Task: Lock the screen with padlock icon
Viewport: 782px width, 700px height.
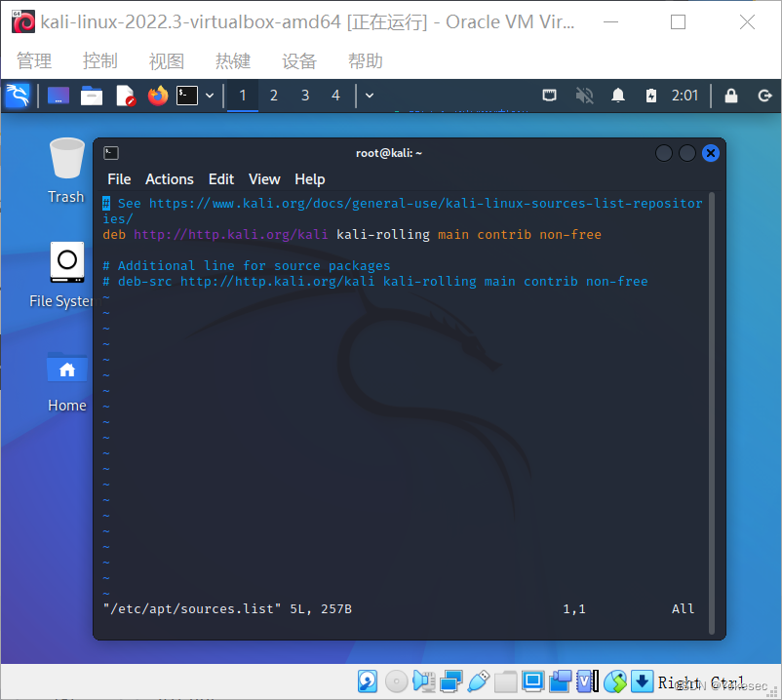Action: tap(731, 96)
